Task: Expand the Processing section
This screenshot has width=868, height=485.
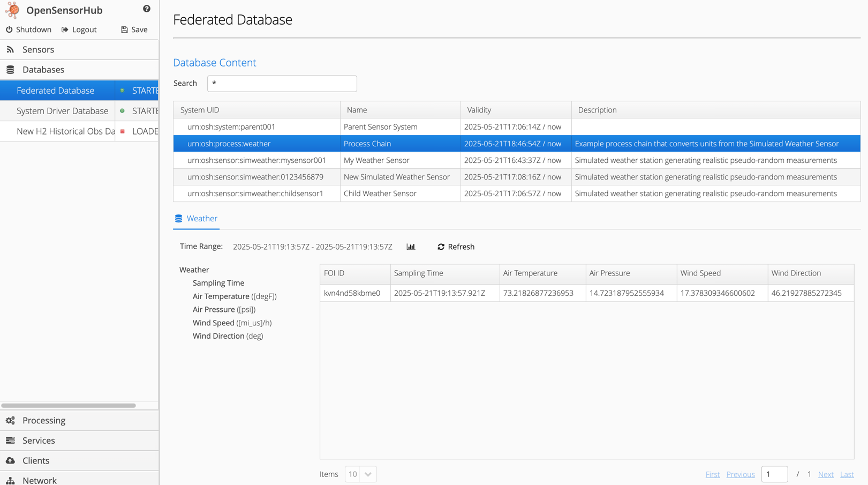Action: click(x=44, y=421)
